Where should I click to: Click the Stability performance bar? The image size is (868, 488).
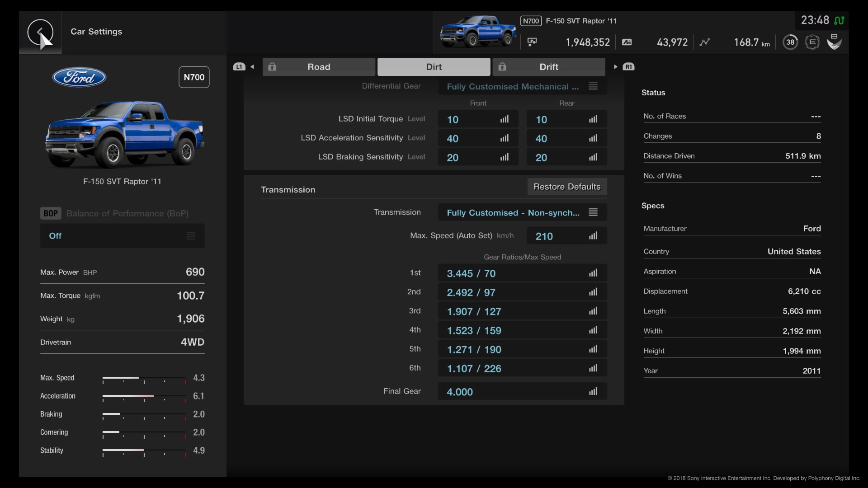pos(144,451)
